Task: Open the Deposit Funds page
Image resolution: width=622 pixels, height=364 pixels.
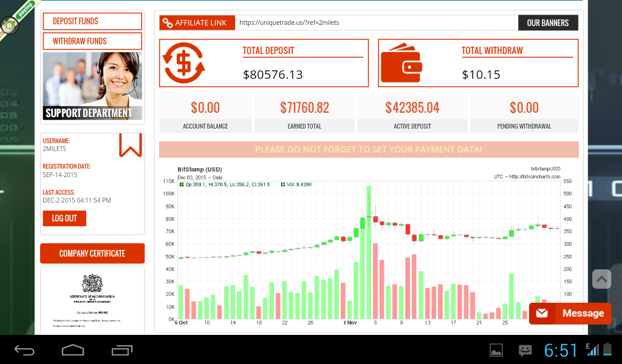Action: click(92, 21)
